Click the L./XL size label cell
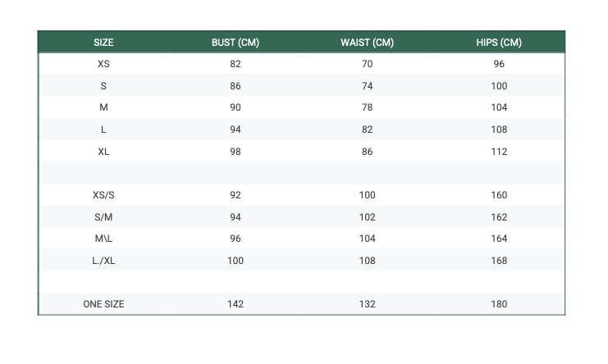Viewport: 608px width, 364px height. tap(103, 261)
